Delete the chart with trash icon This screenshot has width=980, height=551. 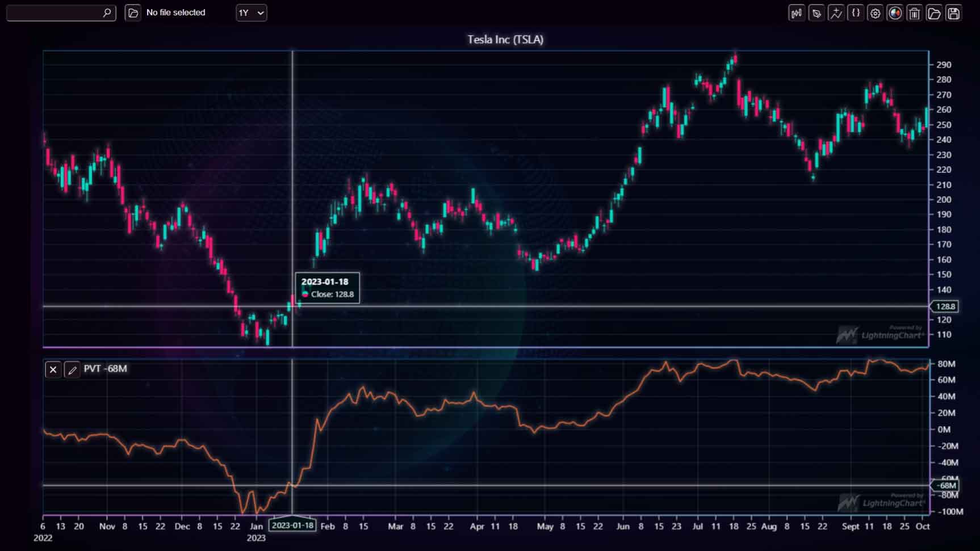coord(915,13)
